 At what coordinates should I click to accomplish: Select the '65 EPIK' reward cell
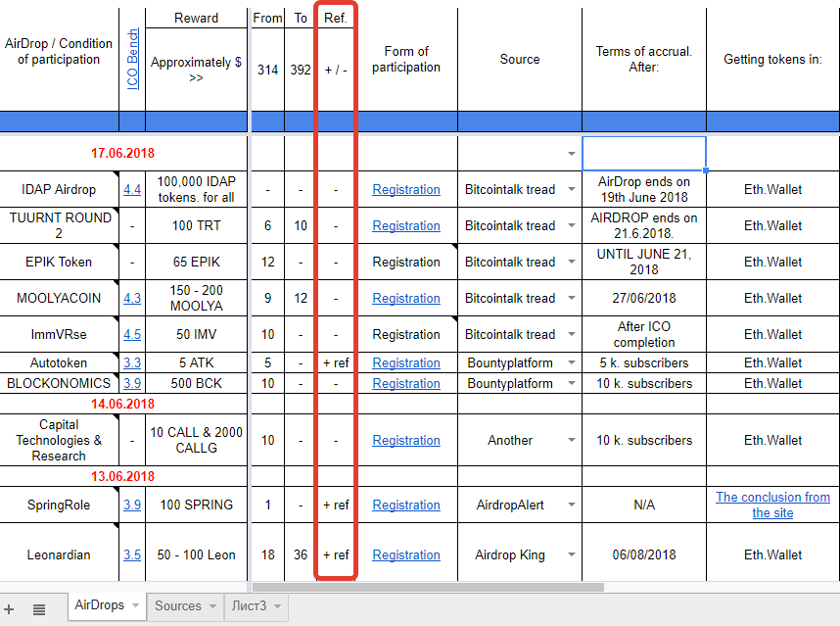(196, 262)
